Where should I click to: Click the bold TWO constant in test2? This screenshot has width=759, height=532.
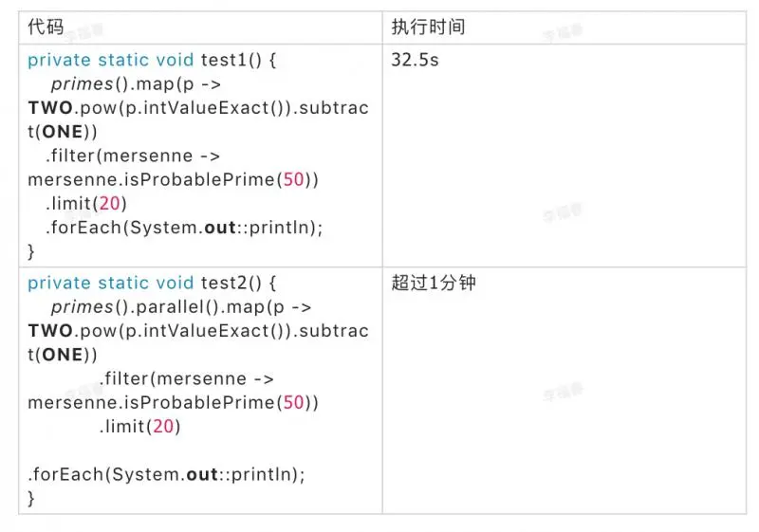pyautogui.click(x=50, y=331)
